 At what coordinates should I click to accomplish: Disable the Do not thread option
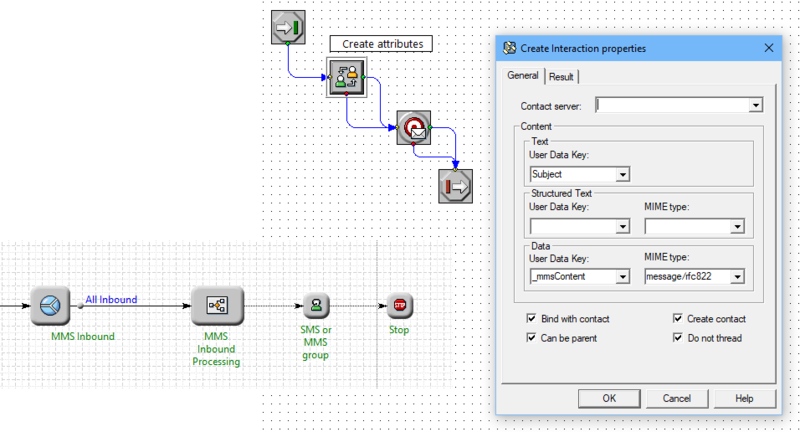click(x=679, y=338)
